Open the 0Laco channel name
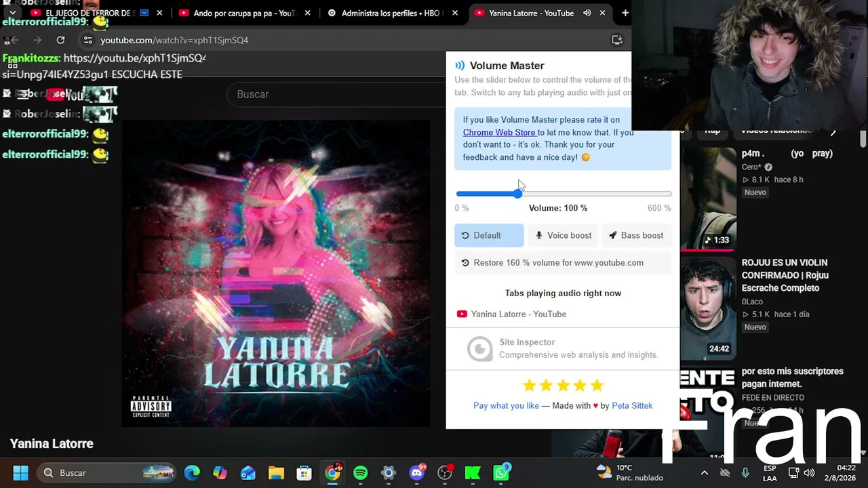The width and height of the screenshot is (868, 488). click(752, 302)
